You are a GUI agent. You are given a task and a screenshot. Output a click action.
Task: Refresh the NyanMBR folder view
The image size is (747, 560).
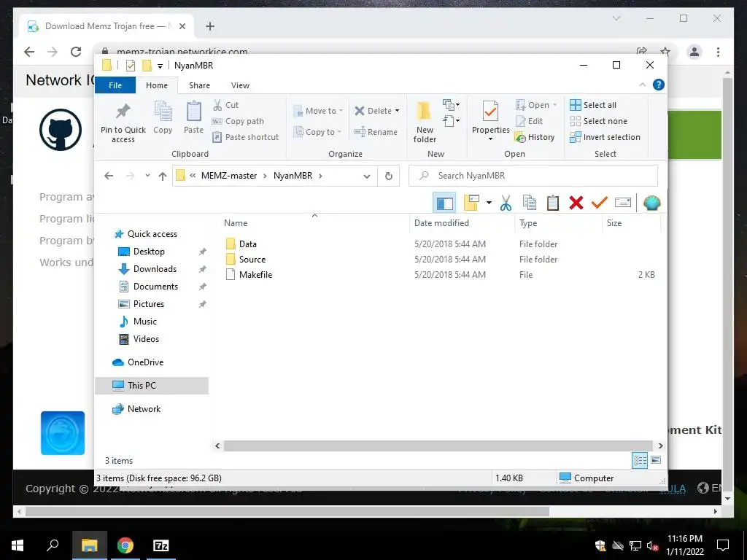click(x=388, y=176)
